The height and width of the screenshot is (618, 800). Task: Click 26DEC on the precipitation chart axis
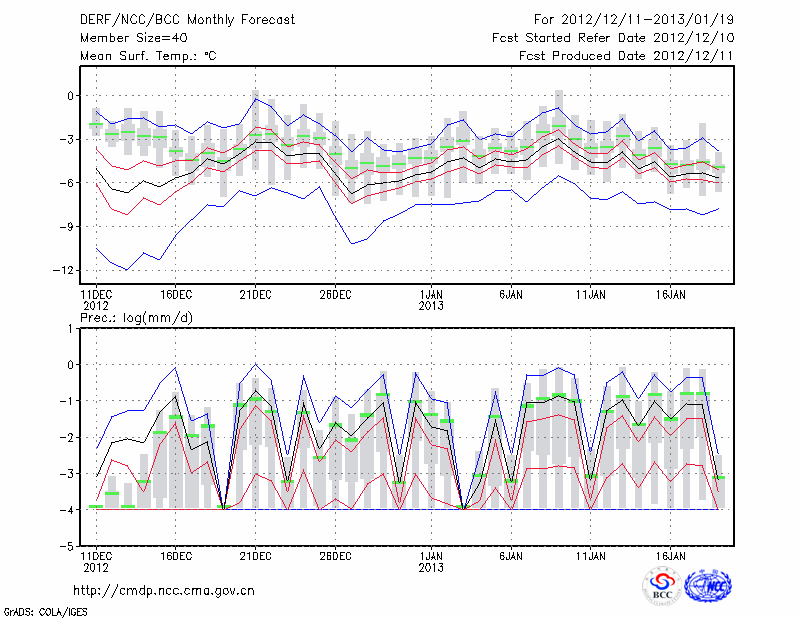coord(335,555)
